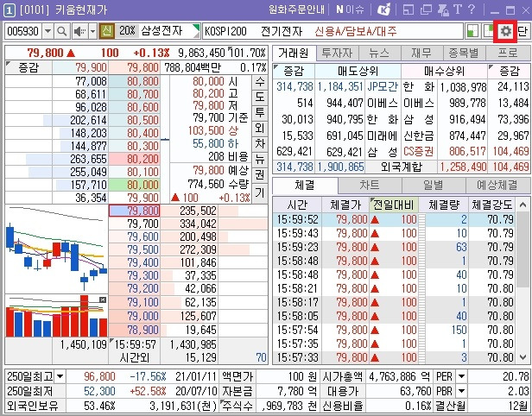Click the font T icon in title bar

coord(457,9)
